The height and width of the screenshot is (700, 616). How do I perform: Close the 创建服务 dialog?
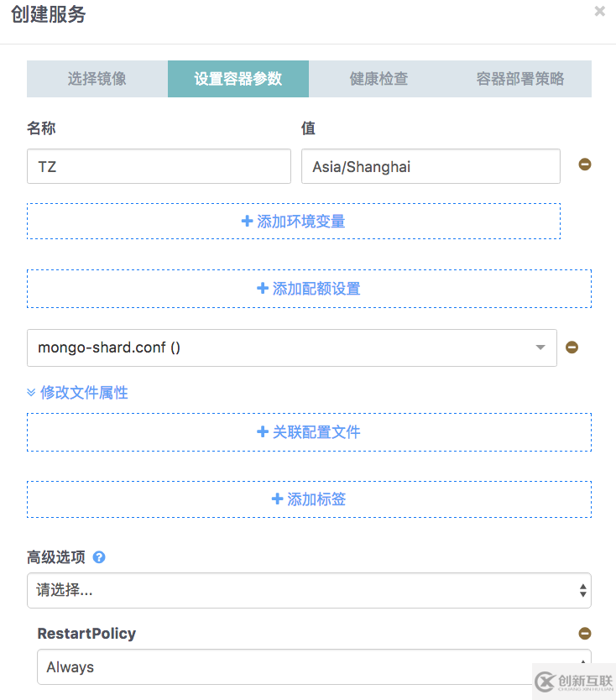599,12
